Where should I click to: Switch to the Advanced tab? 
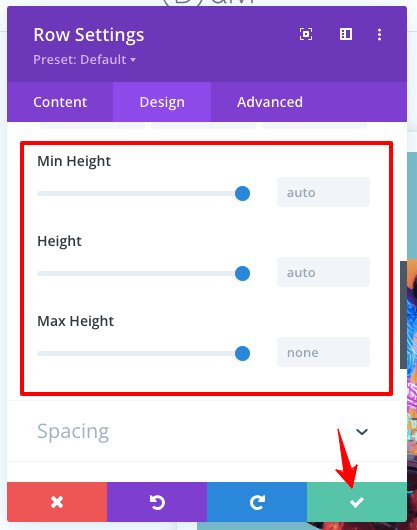[270, 102]
